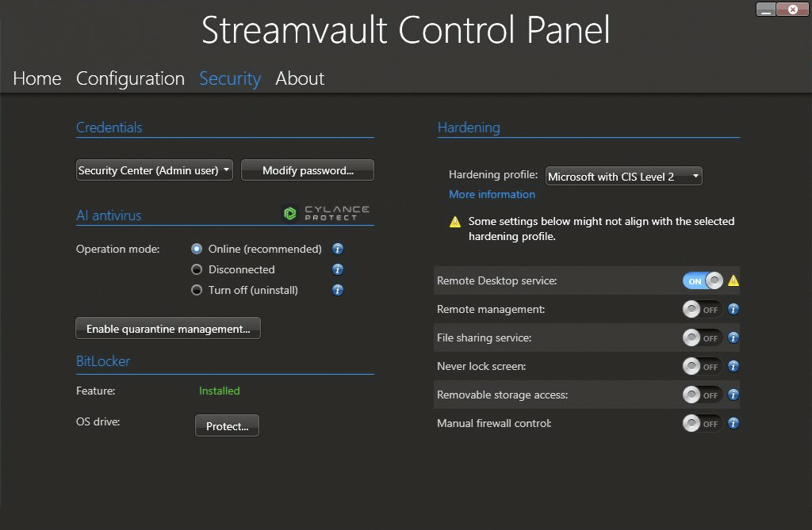Image resolution: width=812 pixels, height=530 pixels.
Task: Close the Streamvault Control Panel window
Action: click(792, 10)
